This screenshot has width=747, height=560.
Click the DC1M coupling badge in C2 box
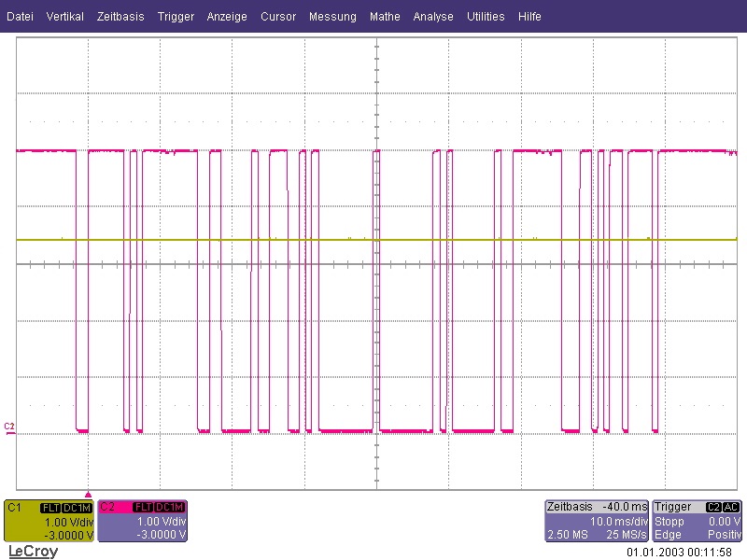[x=169, y=507]
